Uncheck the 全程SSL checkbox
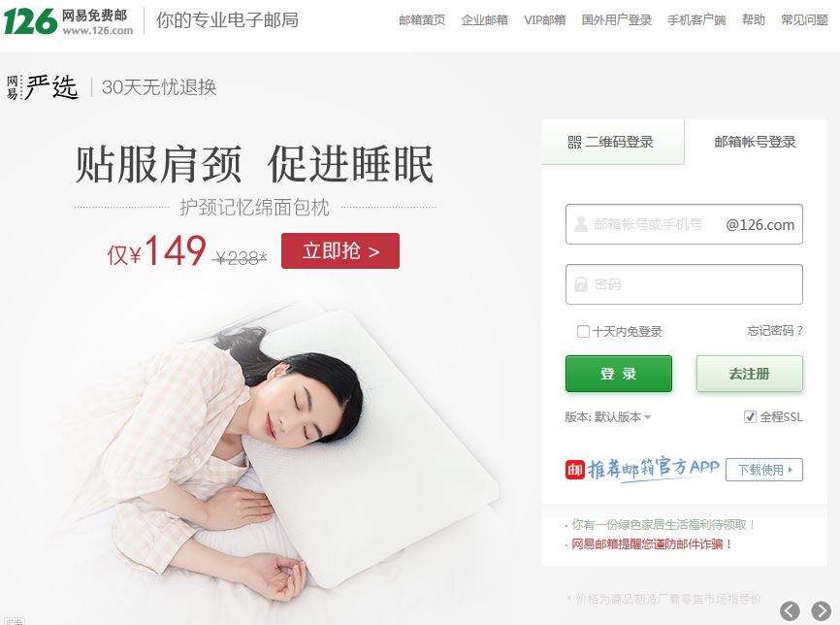Image resolution: width=840 pixels, height=625 pixels. (750, 416)
